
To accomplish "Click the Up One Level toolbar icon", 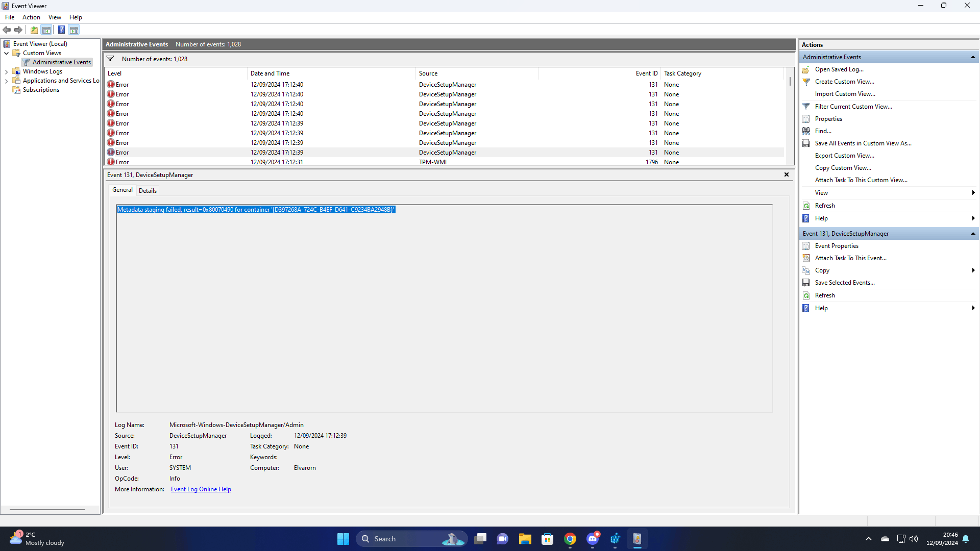I will tap(34, 30).
